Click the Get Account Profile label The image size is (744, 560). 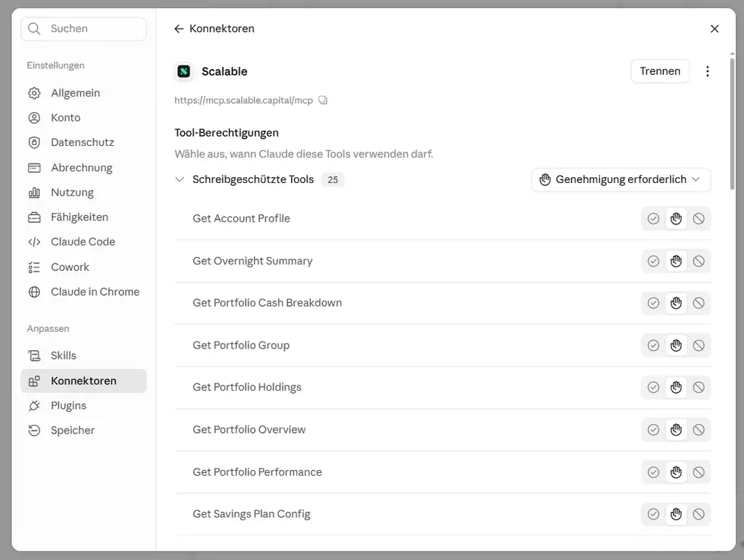(241, 219)
